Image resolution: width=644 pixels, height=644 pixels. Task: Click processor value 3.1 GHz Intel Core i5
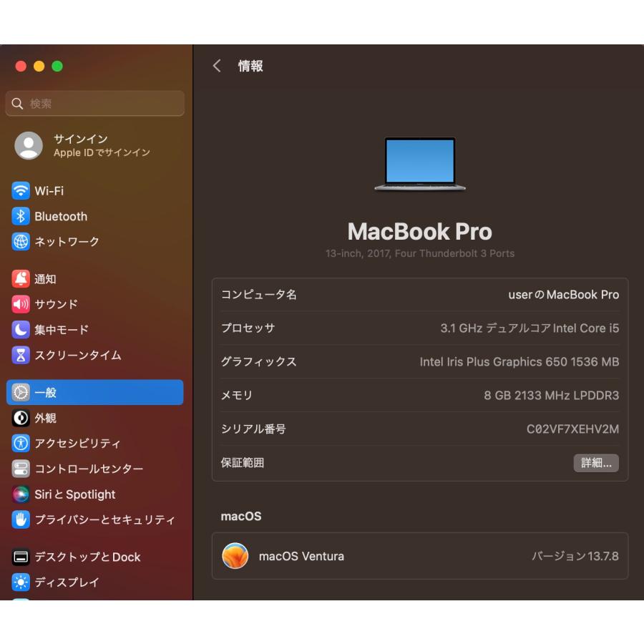click(530, 328)
